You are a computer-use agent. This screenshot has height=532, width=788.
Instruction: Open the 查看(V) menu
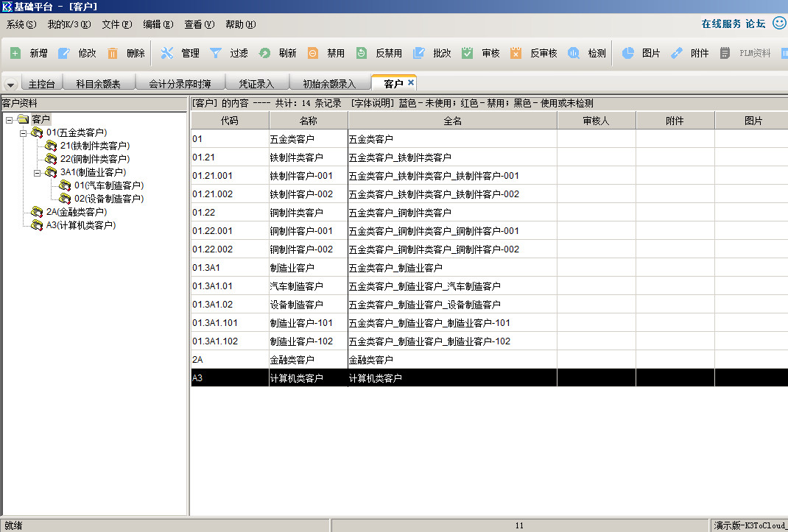[199, 24]
